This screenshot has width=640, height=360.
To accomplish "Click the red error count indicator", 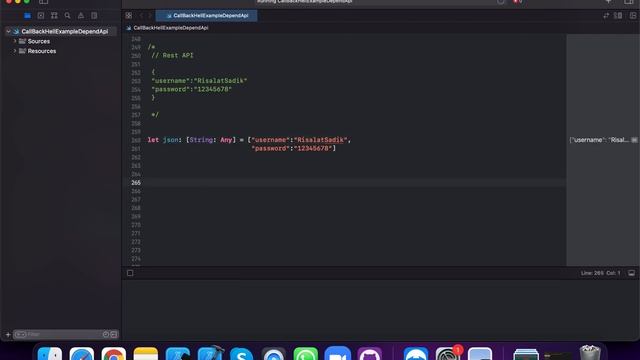I will [x=518, y=2].
